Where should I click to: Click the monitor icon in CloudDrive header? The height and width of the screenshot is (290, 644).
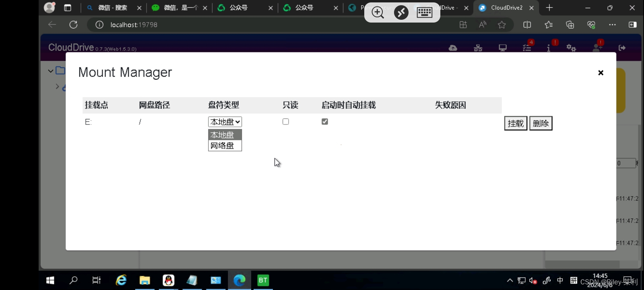tap(503, 48)
